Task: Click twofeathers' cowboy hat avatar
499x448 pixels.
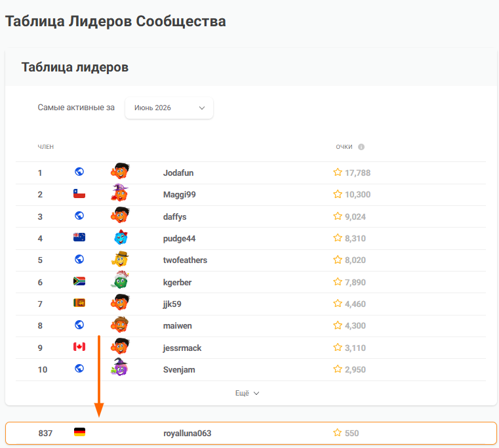Action: point(119,259)
